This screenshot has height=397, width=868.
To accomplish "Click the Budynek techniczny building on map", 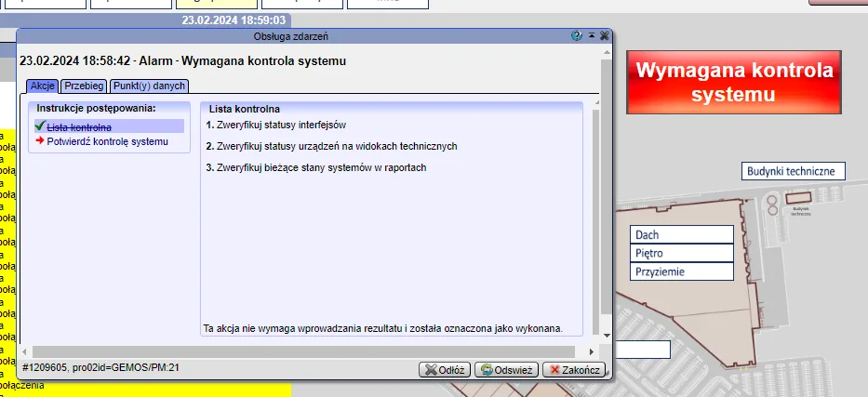I will [x=799, y=197].
